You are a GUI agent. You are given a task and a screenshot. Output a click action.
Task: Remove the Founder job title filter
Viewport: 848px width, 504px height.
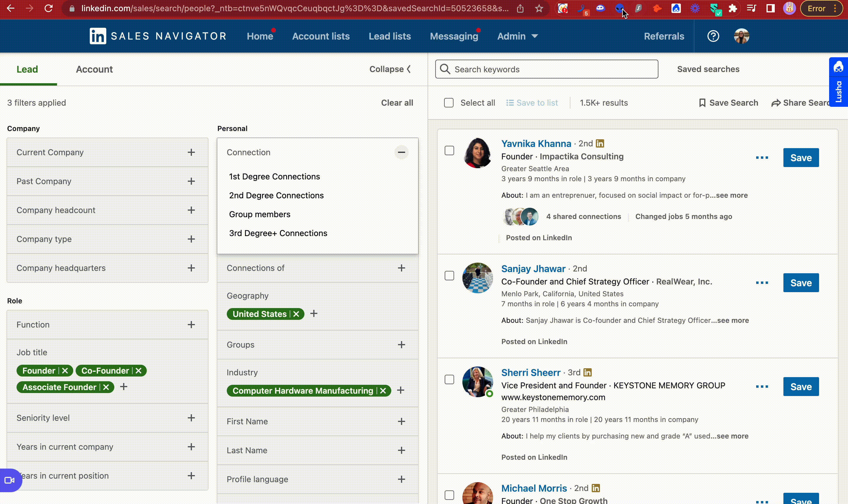point(65,371)
